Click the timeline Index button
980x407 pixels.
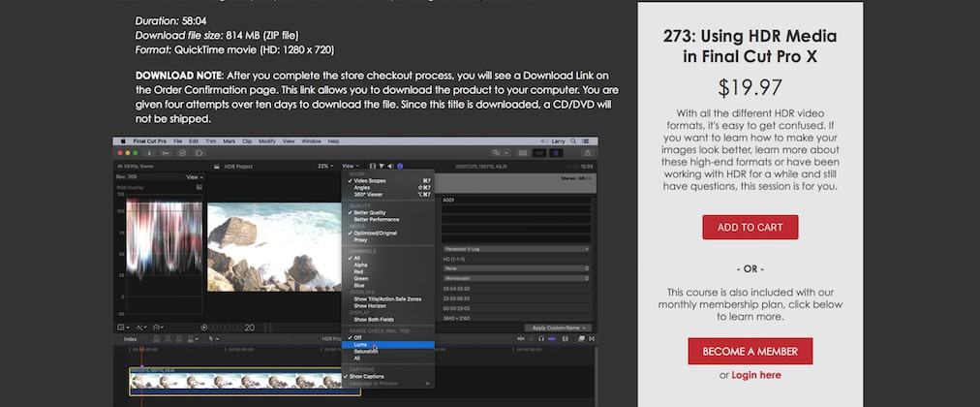click(x=130, y=339)
